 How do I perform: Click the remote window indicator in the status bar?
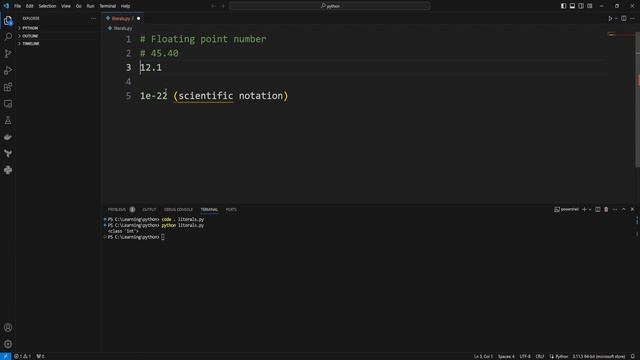coord(5,356)
